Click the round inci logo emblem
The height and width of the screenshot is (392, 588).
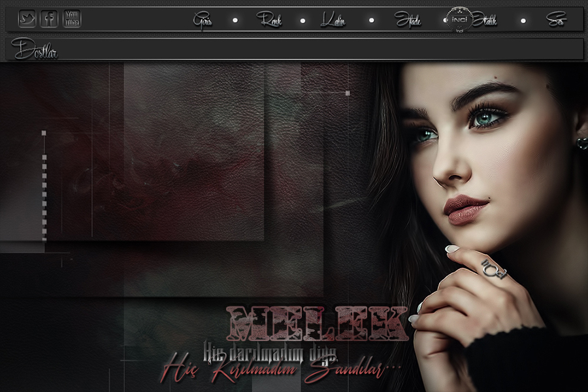click(x=461, y=20)
